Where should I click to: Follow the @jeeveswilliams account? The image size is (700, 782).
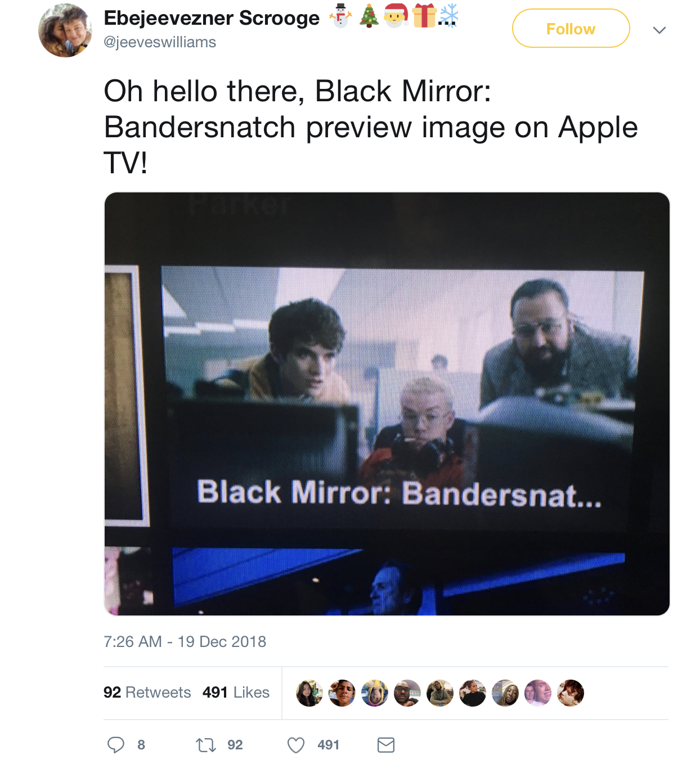(571, 29)
